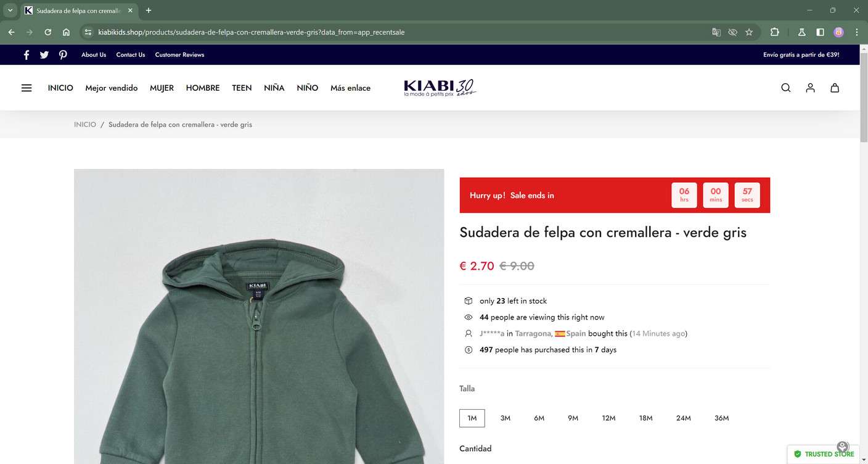Bookmark this page with star icon

749,32
